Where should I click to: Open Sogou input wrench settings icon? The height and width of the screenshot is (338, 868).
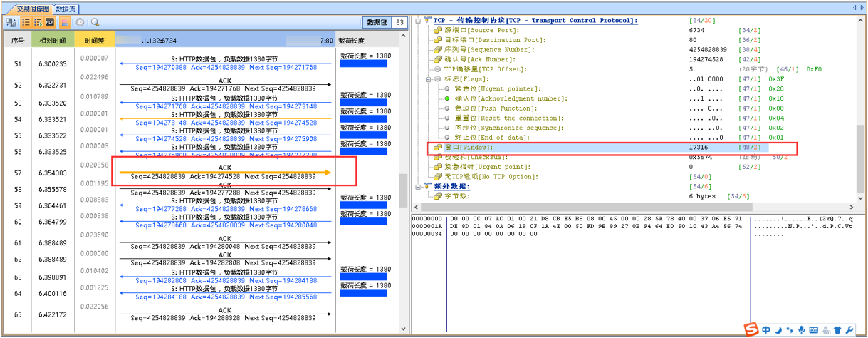coord(849,329)
